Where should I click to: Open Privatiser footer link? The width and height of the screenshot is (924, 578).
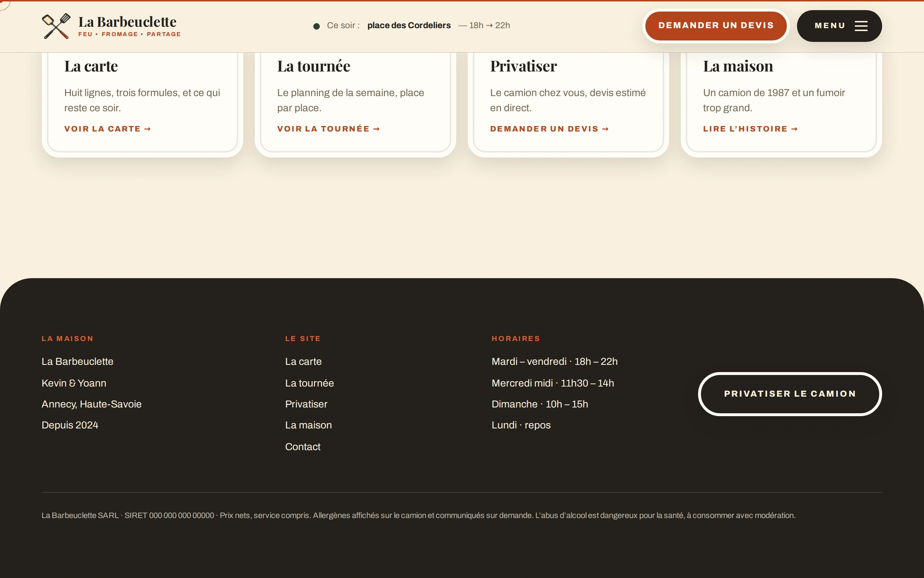click(x=306, y=404)
